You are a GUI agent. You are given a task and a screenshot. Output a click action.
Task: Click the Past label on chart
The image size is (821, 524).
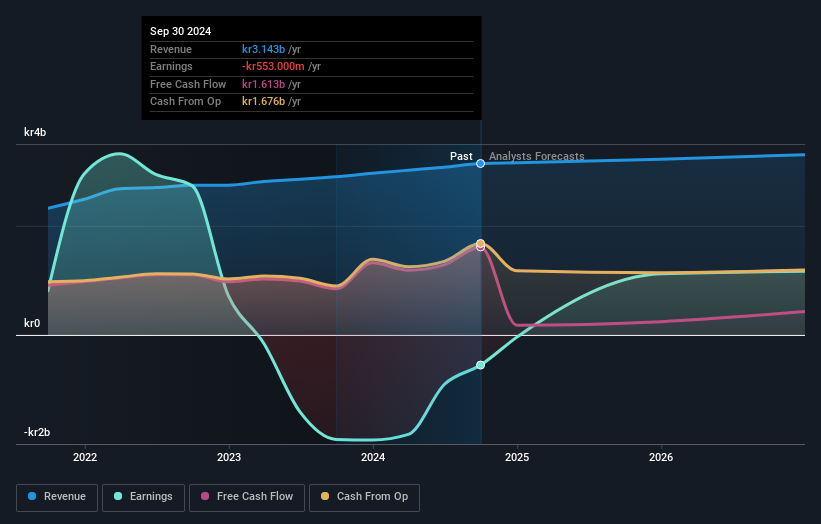point(461,156)
